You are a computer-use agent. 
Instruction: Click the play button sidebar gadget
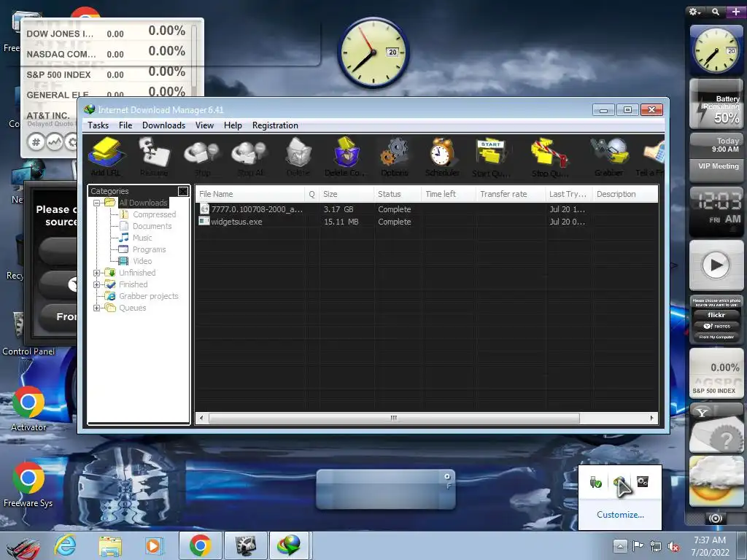pos(716,265)
